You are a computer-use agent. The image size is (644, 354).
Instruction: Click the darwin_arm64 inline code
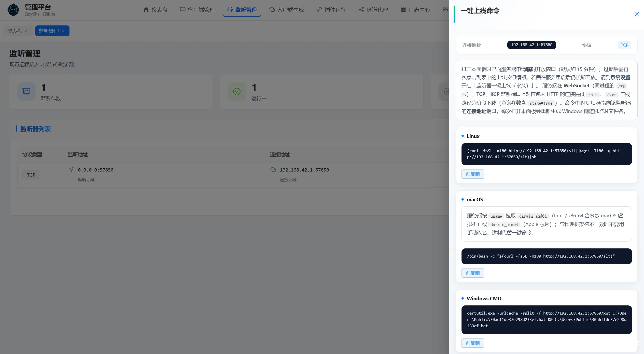[x=504, y=224]
